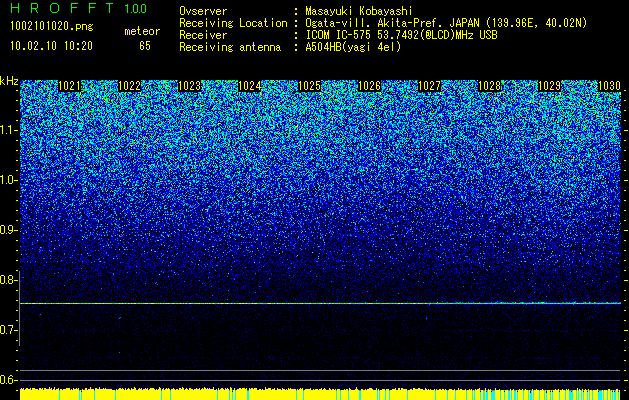Click the A504HB(yagi 4el) antenna text

point(353,47)
